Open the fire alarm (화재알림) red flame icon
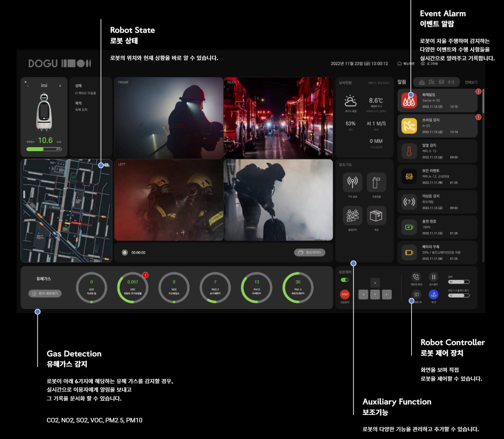 pyautogui.click(x=409, y=101)
